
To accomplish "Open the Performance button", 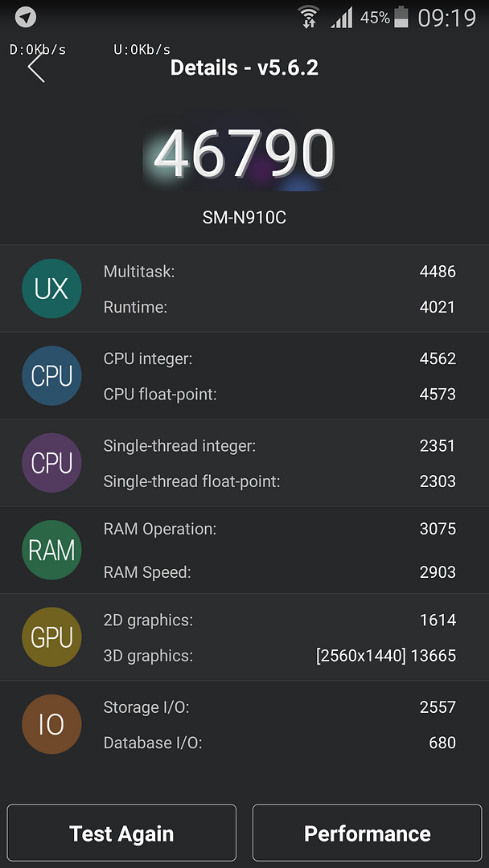I will pos(367,834).
